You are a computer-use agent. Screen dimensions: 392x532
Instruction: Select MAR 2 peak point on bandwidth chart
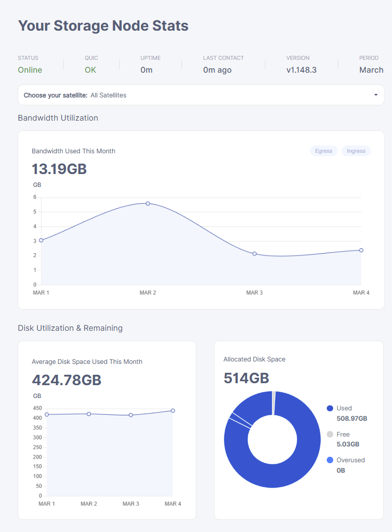148,203
